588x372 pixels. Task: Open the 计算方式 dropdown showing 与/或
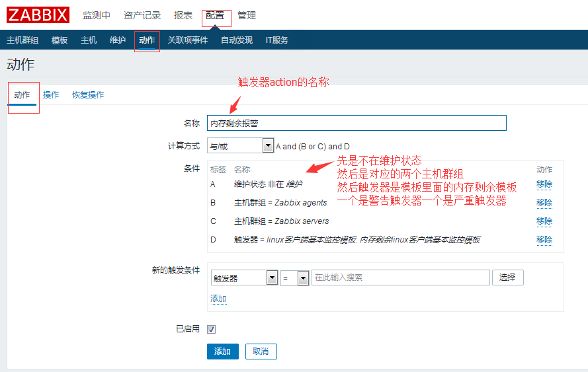tap(240, 146)
